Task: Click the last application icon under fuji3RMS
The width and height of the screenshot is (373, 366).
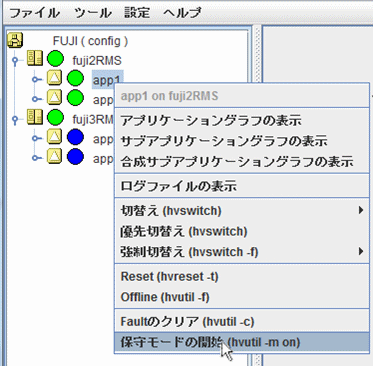Action: click(54, 156)
